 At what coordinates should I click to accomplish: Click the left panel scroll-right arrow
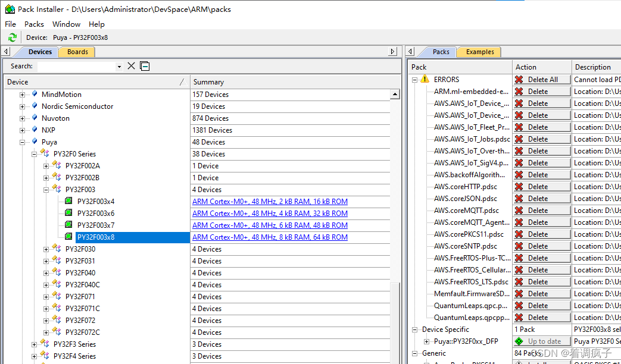point(392,51)
